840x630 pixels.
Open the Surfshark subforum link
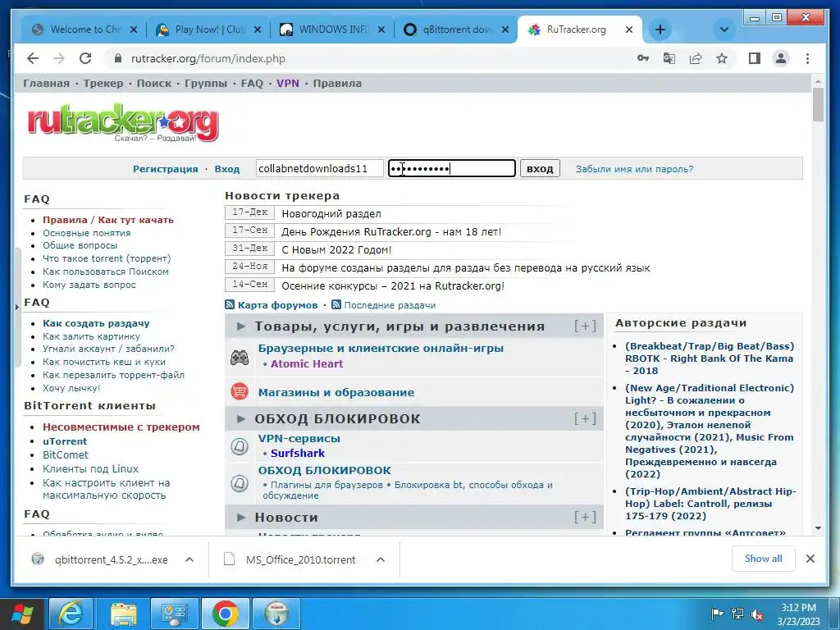point(297,453)
